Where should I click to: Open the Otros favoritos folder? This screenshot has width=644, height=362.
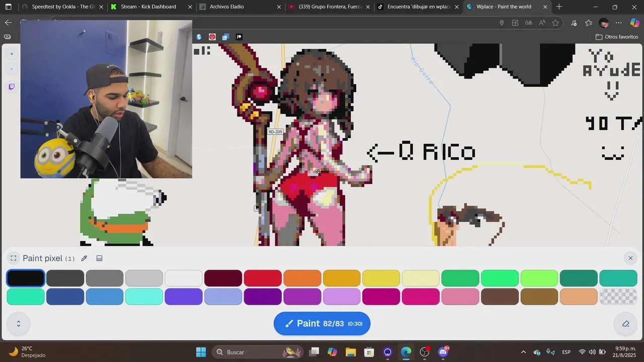coord(617,37)
